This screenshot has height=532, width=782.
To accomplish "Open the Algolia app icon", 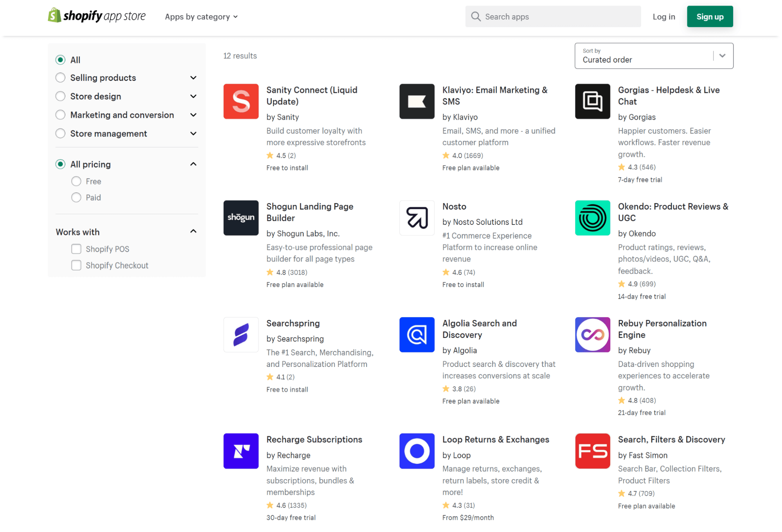I will click(x=417, y=334).
